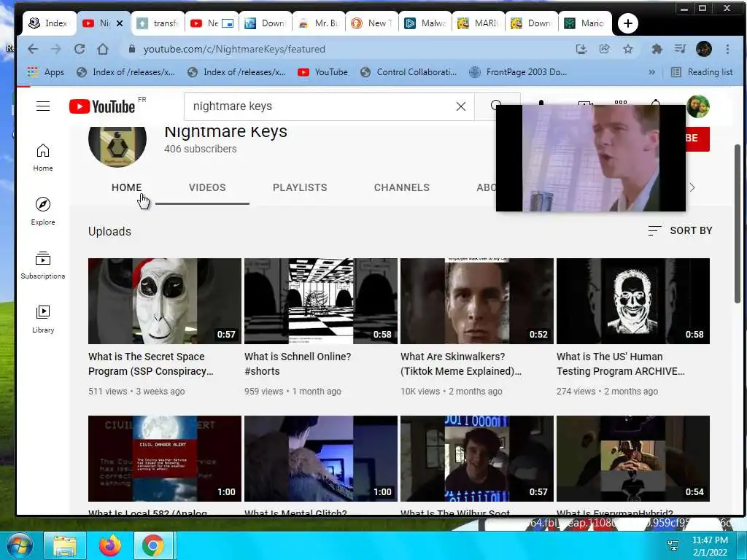Reload the page
This screenshot has width=747, height=560.
tap(79, 49)
